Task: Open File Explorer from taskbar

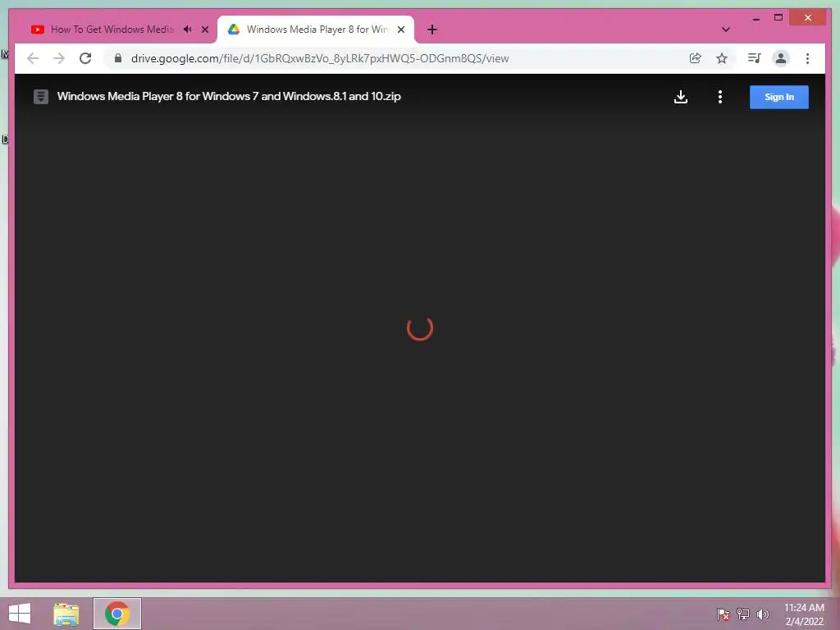Action: point(66,614)
